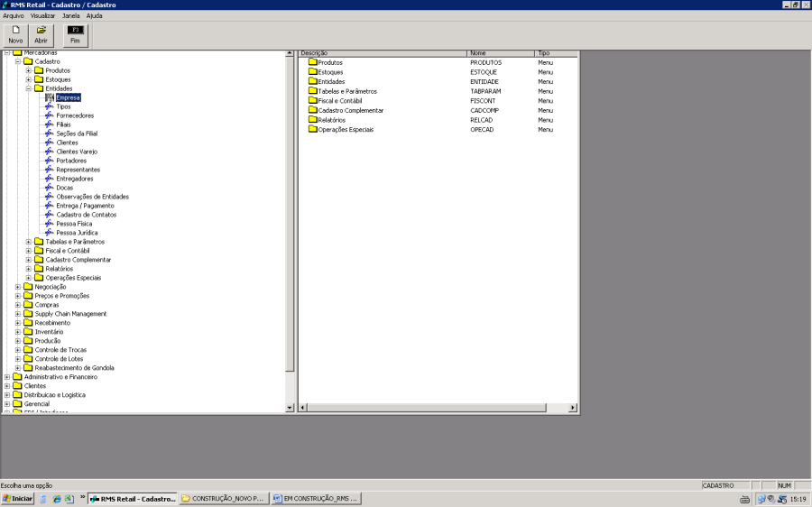The height and width of the screenshot is (507, 812).
Task: Click right list horizontal scroll left arrow
Action: click(x=303, y=408)
